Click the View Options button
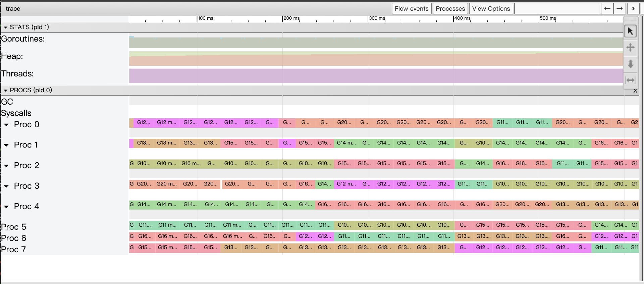The width and height of the screenshot is (644, 284). coord(491,9)
